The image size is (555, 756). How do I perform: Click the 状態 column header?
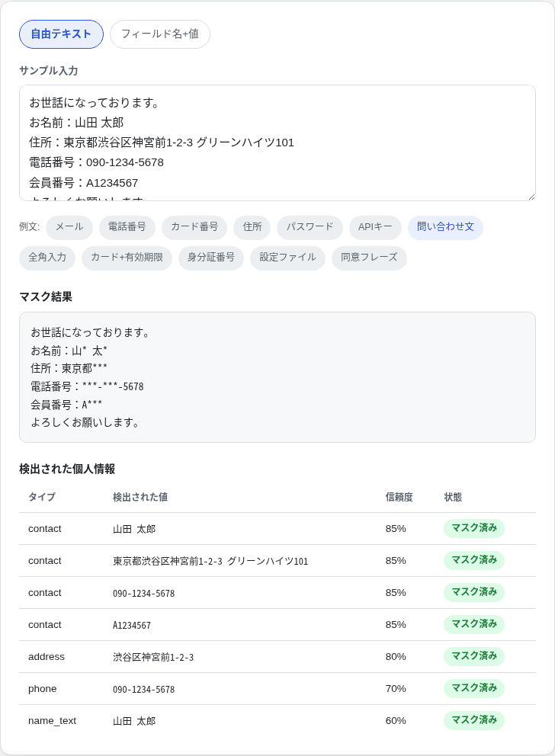coord(454,497)
